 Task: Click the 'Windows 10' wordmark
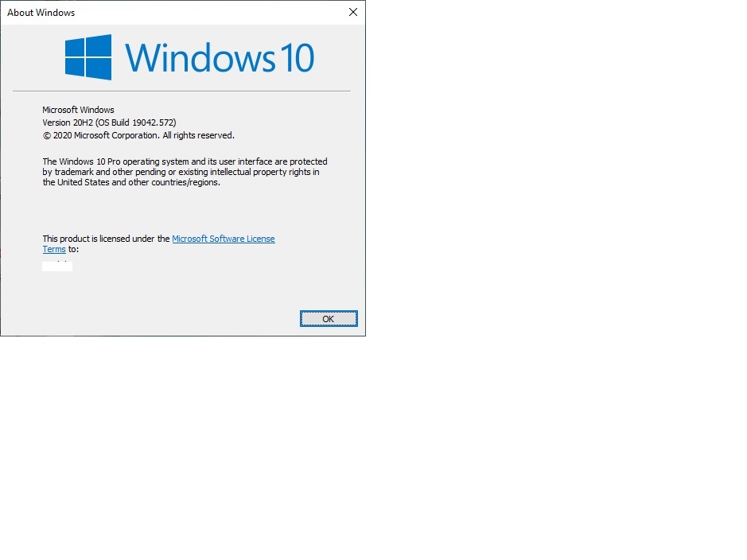pyautogui.click(x=220, y=57)
